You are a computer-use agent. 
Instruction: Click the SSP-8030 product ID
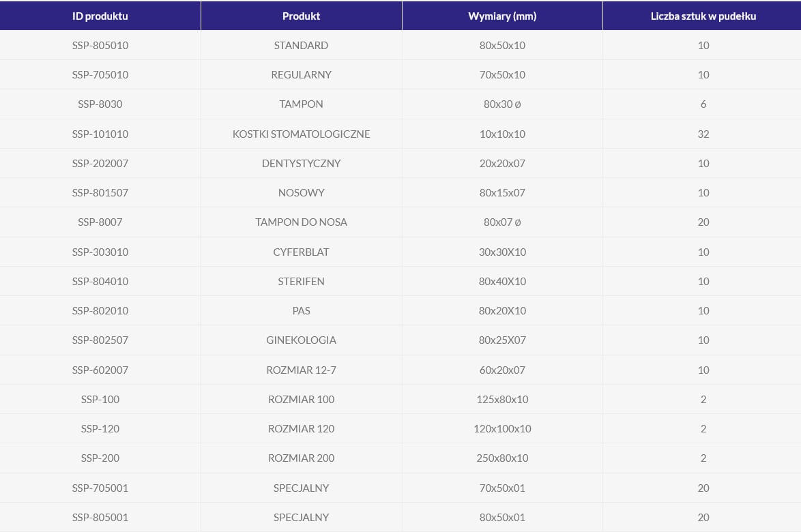click(x=100, y=104)
